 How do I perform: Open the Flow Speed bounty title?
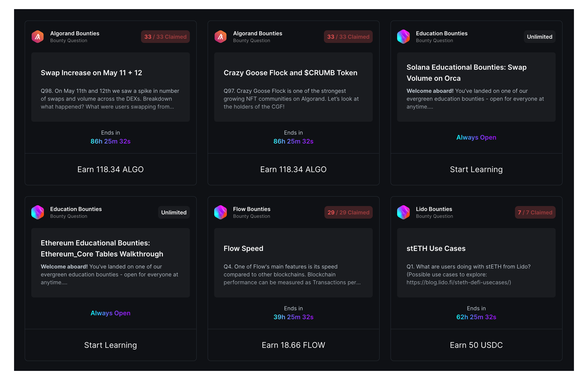(x=243, y=248)
